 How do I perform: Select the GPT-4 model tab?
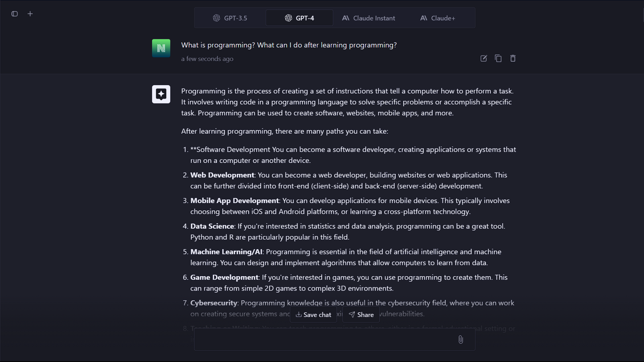pos(300,18)
